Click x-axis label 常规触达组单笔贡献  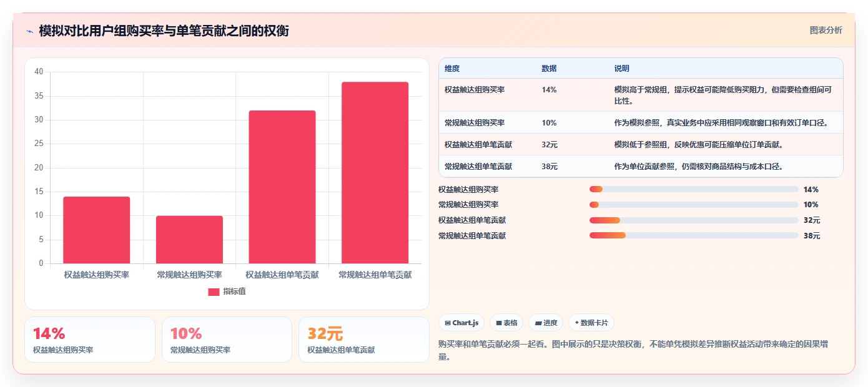click(375, 275)
